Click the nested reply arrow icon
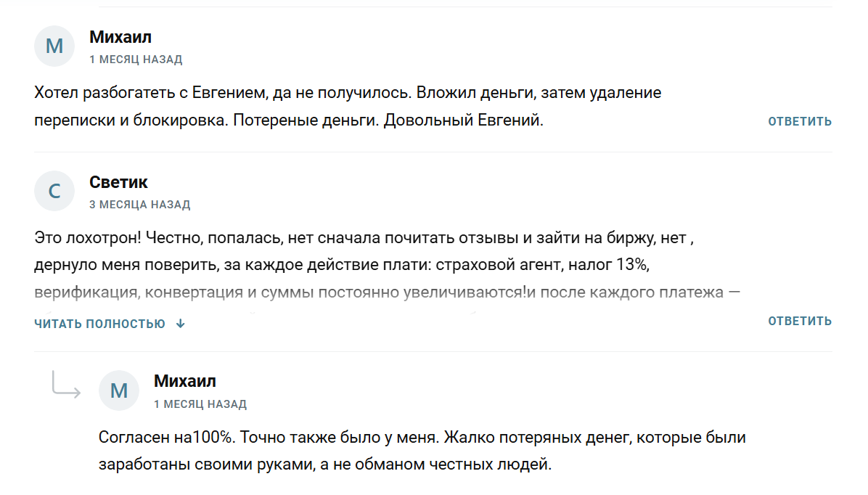The image size is (868, 495). click(x=65, y=384)
